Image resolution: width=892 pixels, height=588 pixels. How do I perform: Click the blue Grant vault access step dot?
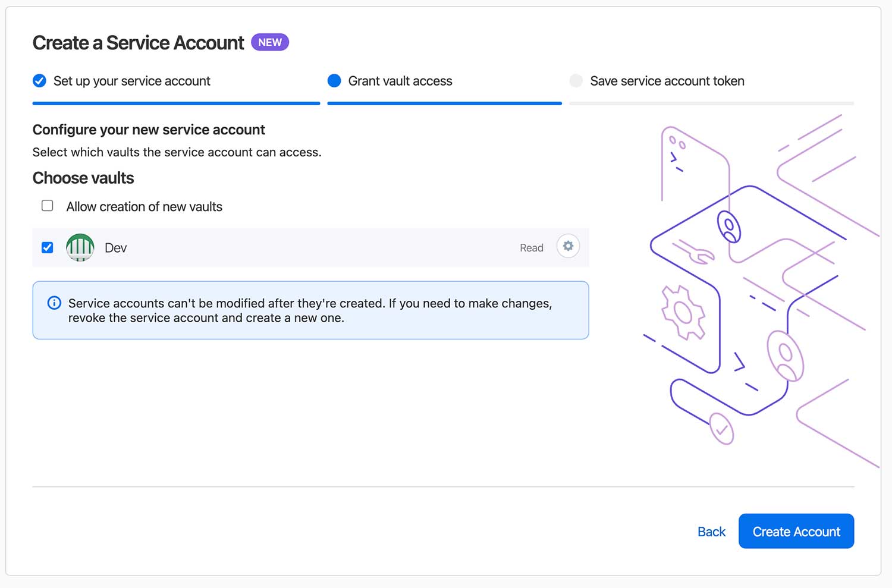point(334,81)
